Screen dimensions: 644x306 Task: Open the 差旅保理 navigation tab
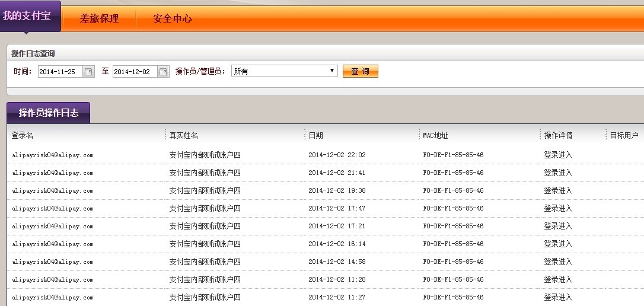pos(99,18)
